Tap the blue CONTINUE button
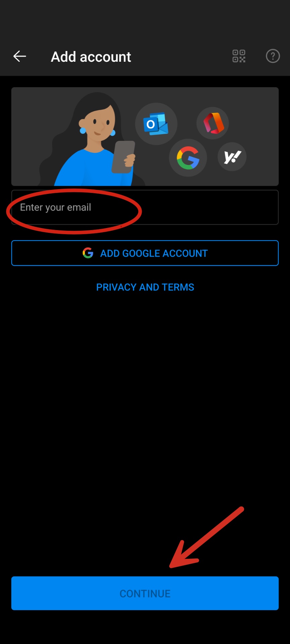 pyautogui.click(x=145, y=593)
